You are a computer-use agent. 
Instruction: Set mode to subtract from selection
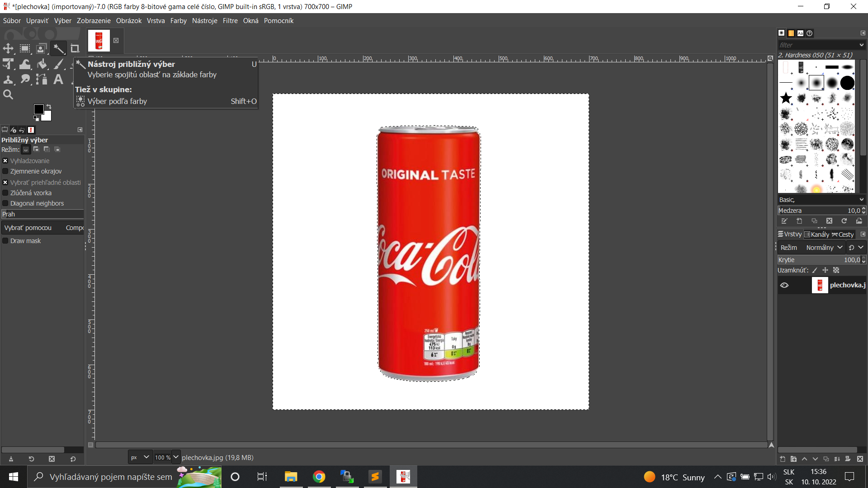47,150
